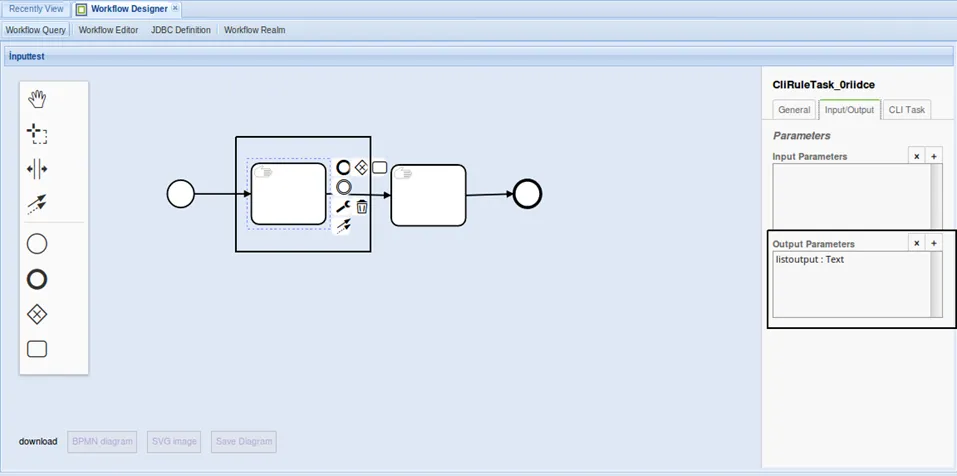Switch to Input/Output properties tab

tap(850, 110)
